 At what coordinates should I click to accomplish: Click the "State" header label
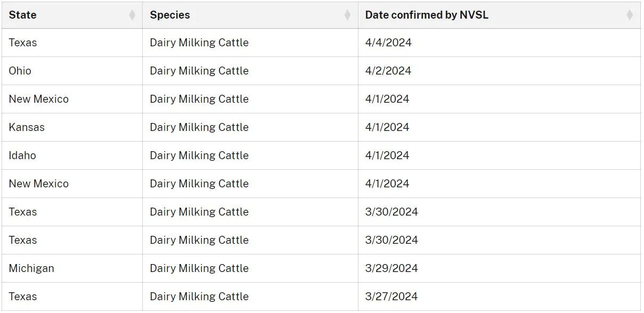(x=23, y=15)
